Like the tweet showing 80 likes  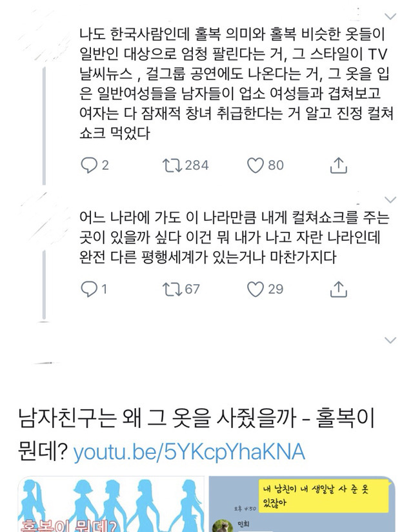click(256, 165)
